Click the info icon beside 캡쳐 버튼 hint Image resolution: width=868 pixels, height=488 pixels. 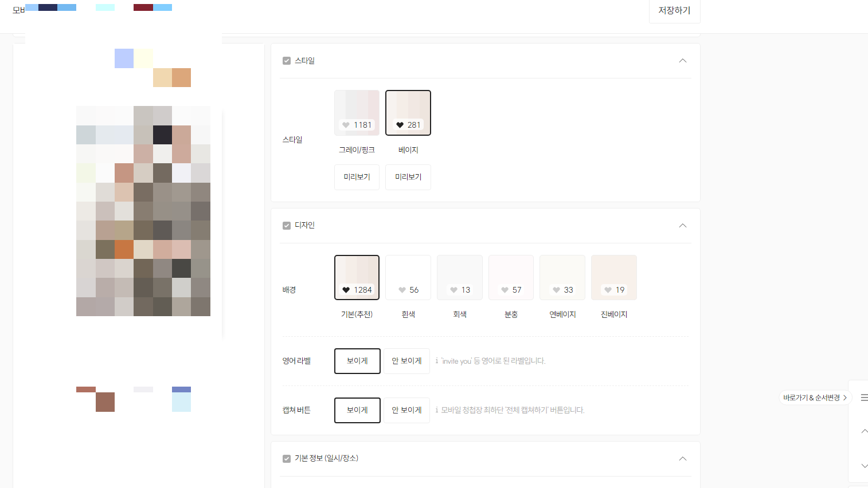tap(437, 410)
